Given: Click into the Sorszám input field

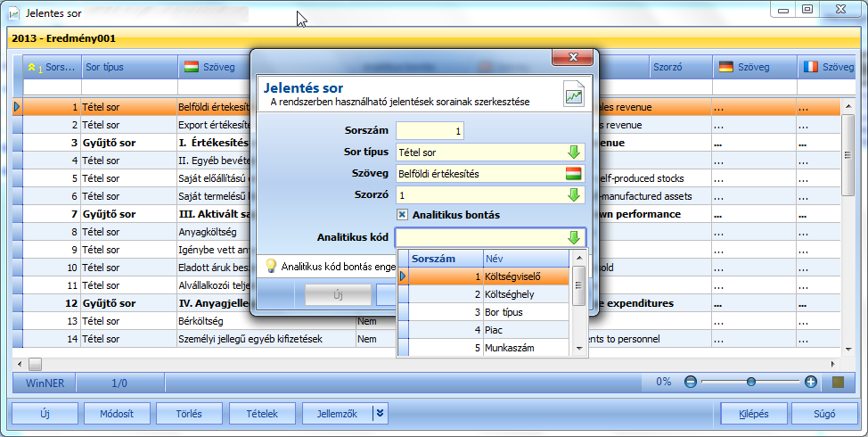Looking at the screenshot, I should (430, 131).
